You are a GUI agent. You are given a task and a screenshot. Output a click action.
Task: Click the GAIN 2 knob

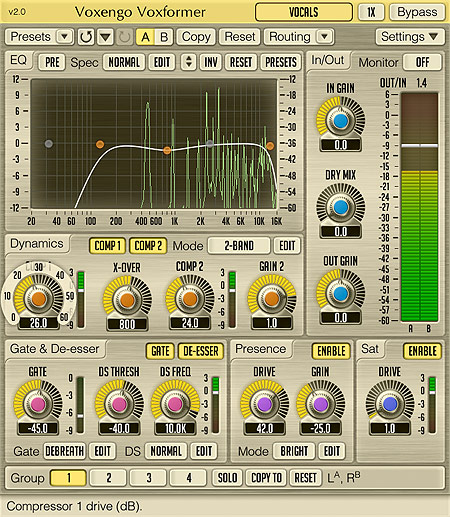click(272, 298)
